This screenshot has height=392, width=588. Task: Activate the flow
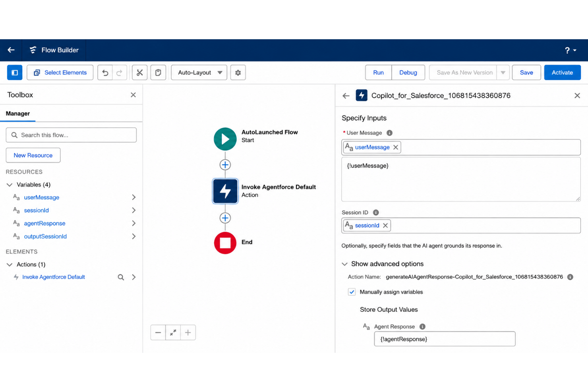click(562, 73)
